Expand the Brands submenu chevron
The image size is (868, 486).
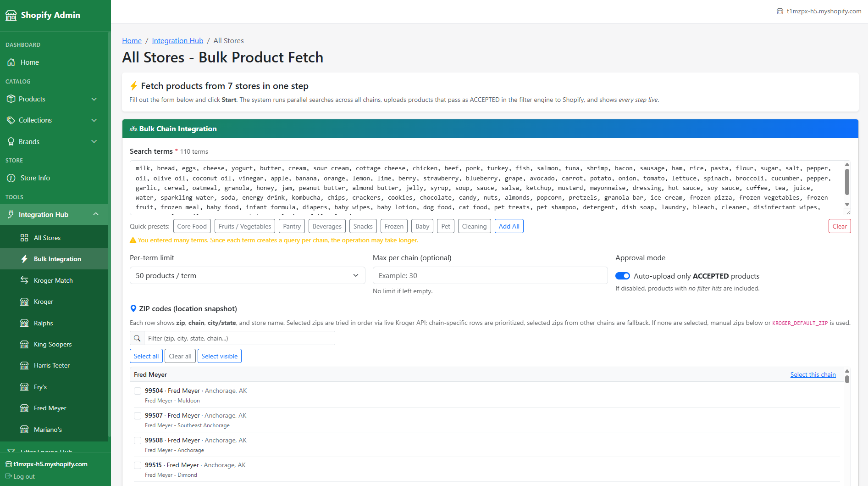click(94, 141)
